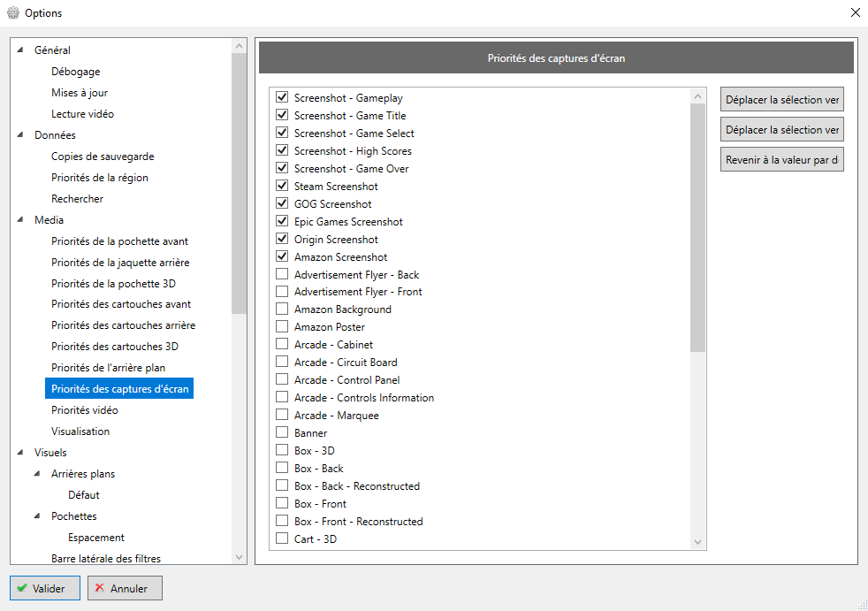The image size is (868, 611).
Task: Check Arcade - Marquee
Action: tap(282, 415)
